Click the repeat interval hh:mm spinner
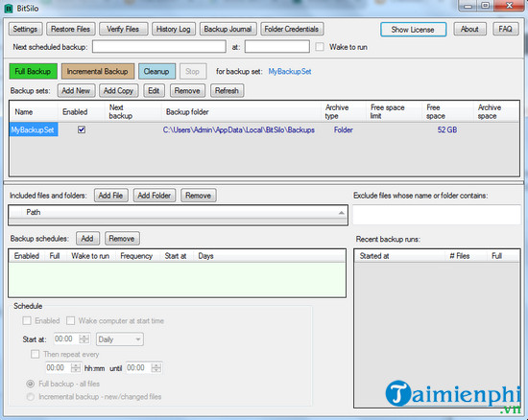The width and height of the screenshot is (528, 420). tap(76, 368)
